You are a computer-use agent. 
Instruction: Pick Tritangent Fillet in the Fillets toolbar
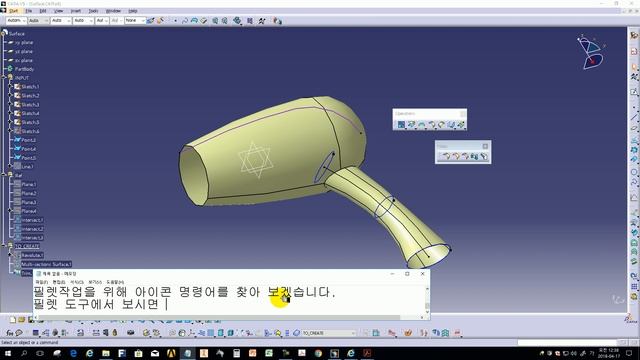point(484,156)
